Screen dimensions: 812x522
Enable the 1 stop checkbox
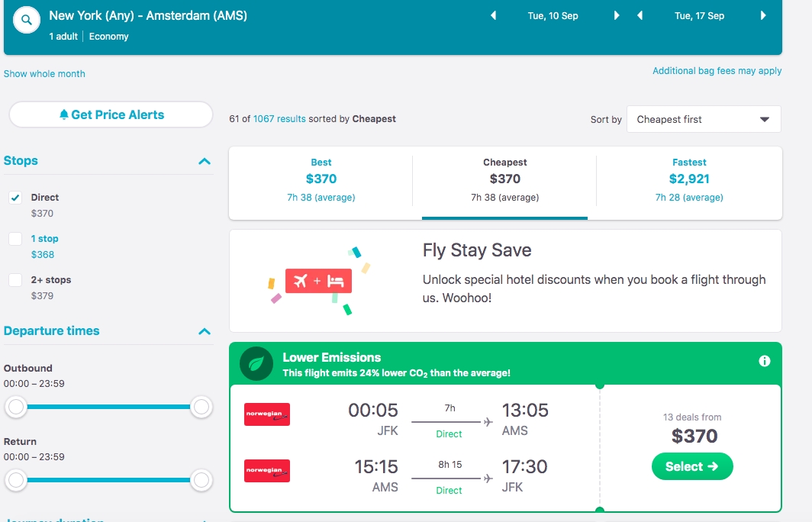point(15,239)
